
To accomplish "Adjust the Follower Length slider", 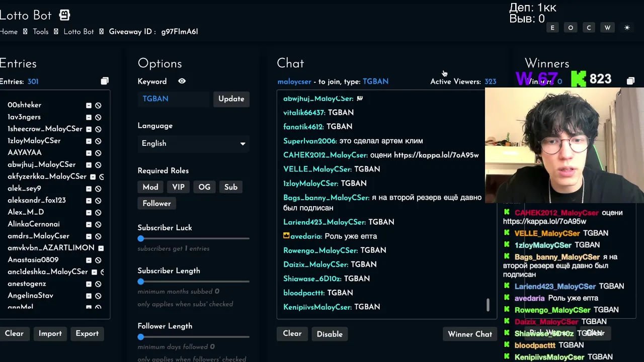I will [x=194, y=337].
